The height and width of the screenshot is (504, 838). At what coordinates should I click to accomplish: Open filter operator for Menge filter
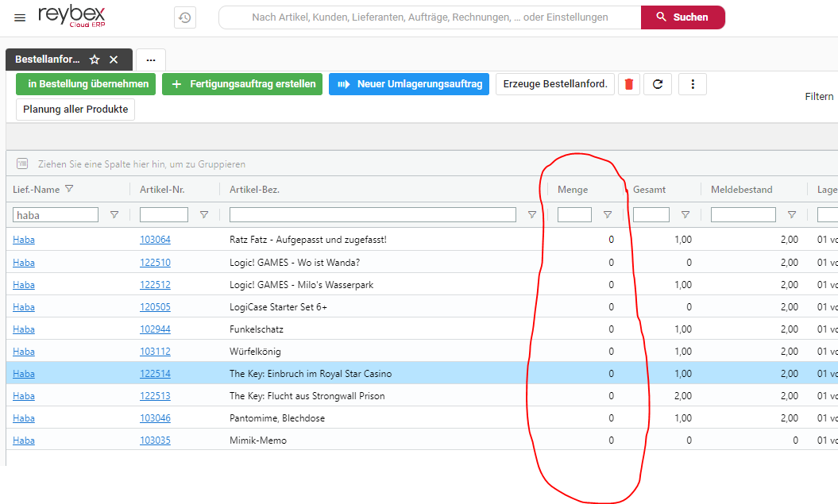coord(608,214)
